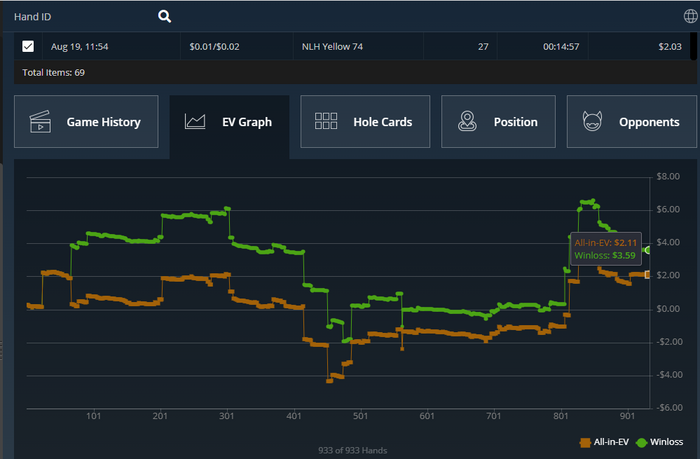
Task: Select the NLH Yellow 74 table cell
Action: (x=358, y=46)
